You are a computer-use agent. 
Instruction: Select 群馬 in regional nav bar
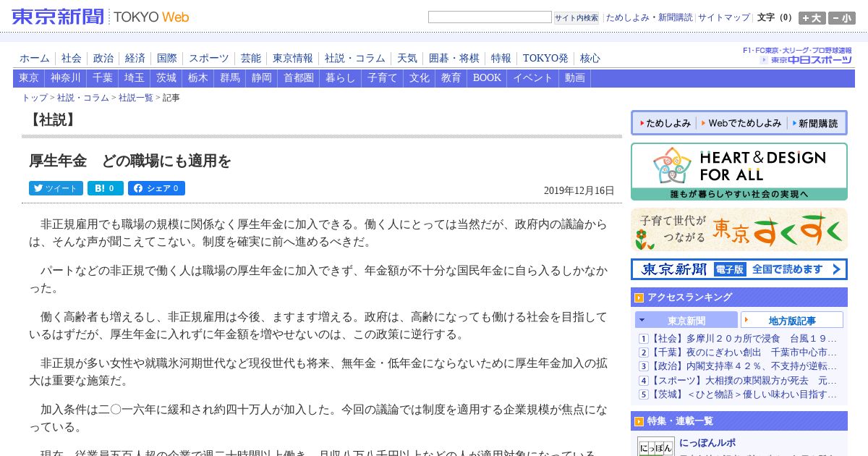pyautogui.click(x=230, y=78)
